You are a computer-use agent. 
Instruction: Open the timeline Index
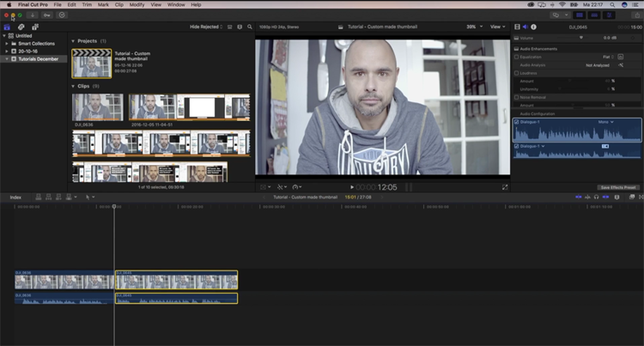pos(15,197)
